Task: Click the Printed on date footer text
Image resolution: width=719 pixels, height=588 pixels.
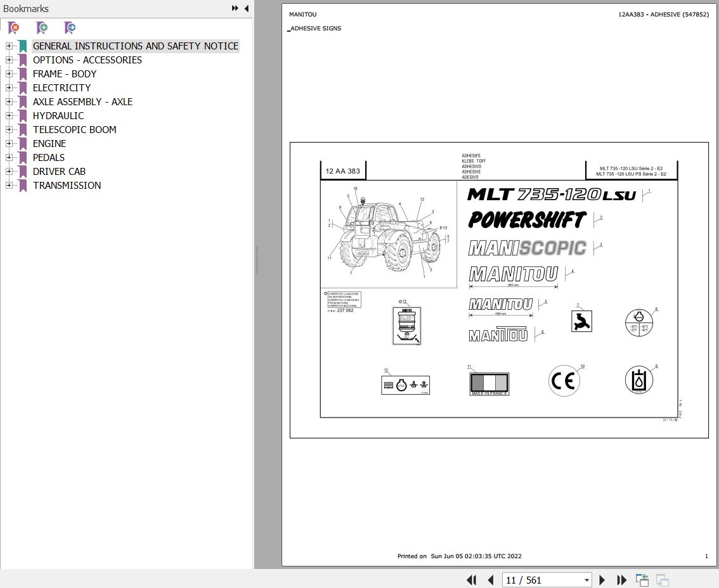Action: 460,556
